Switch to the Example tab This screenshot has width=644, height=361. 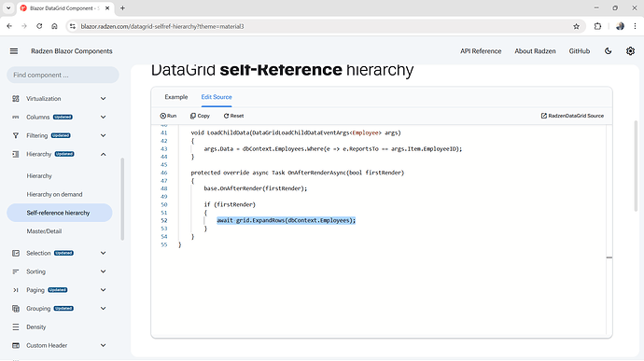(176, 97)
